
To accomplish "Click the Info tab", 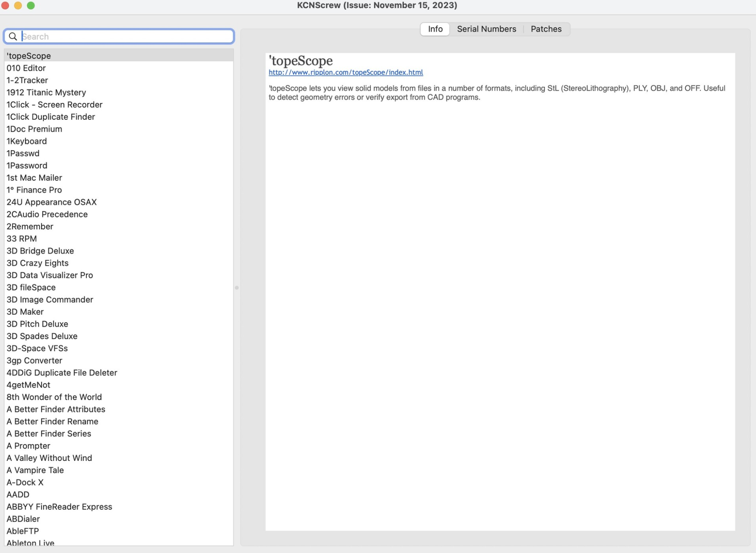I will (436, 29).
